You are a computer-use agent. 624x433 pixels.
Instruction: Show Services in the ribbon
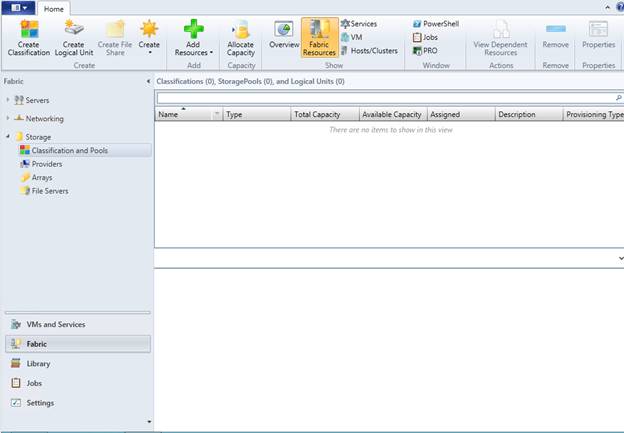[x=359, y=24]
